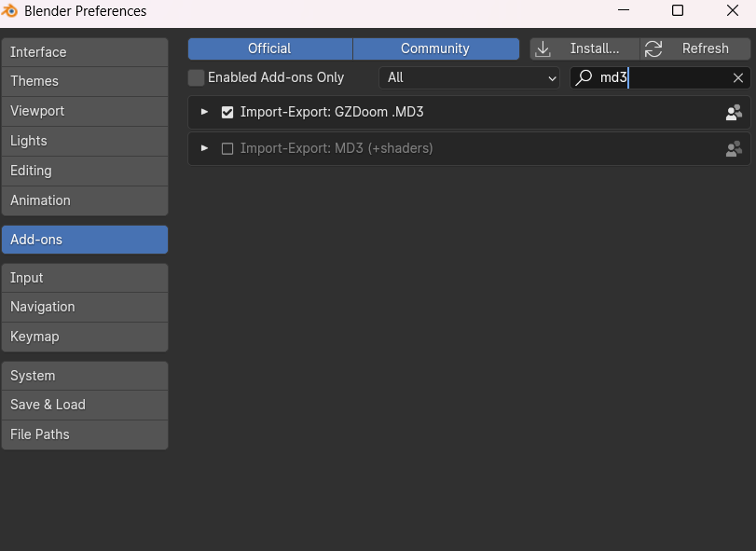Maximize the Blender Preferences window
This screenshot has height=551, width=756.
coord(678,10)
